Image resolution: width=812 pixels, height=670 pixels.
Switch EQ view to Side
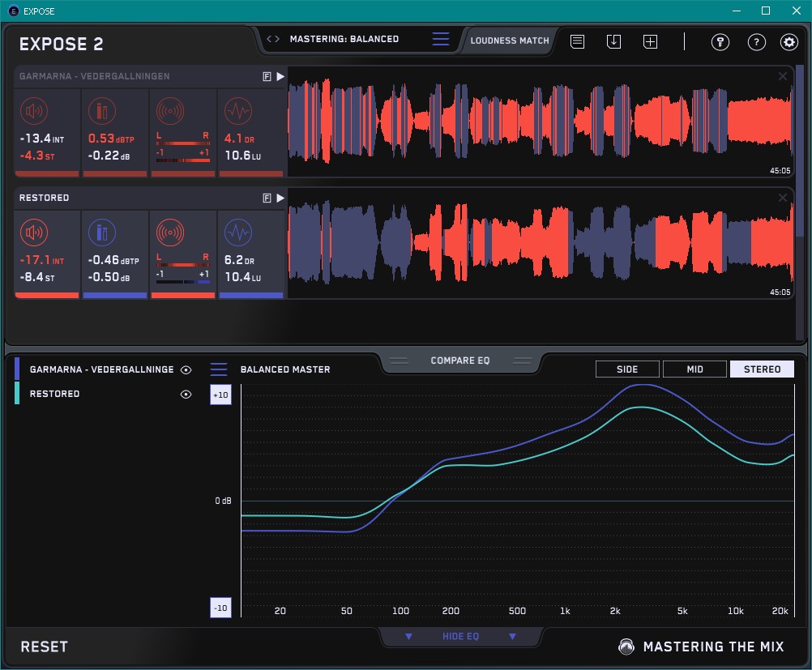click(627, 369)
